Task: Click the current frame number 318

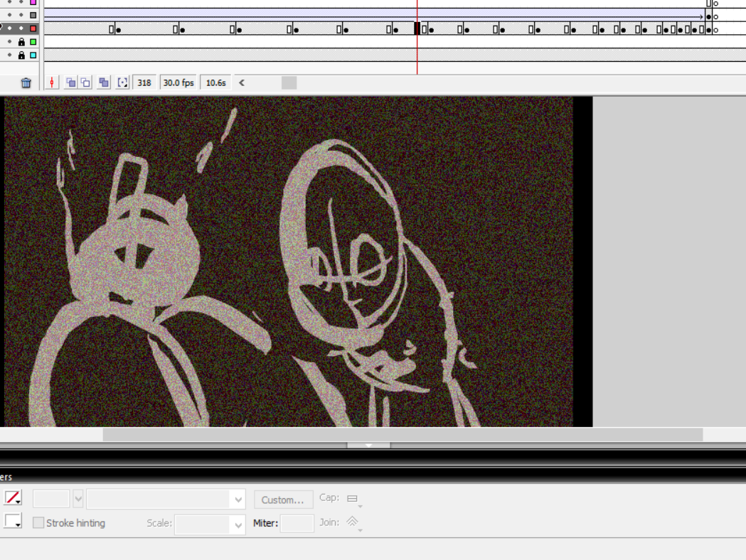Action: pos(144,82)
